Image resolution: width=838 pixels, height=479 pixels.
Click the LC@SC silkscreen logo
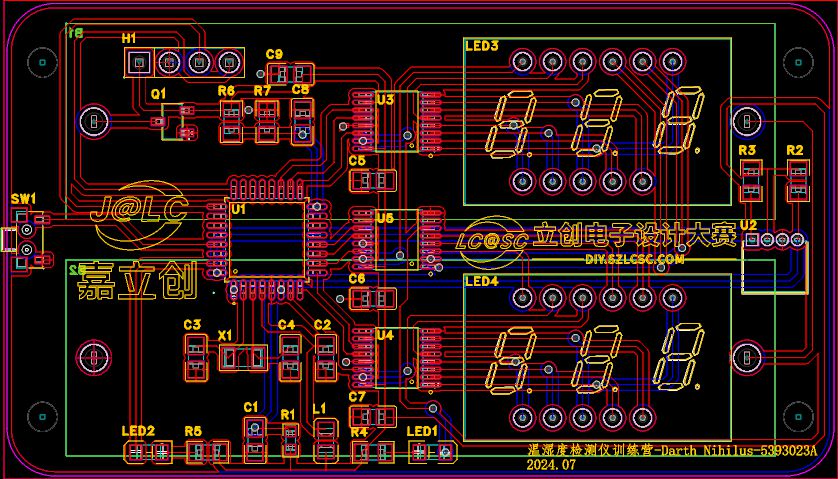(493, 241)
